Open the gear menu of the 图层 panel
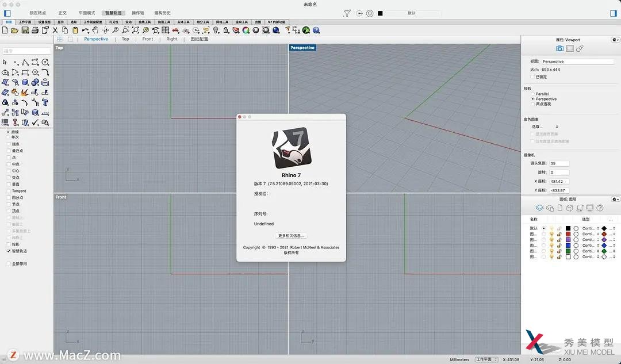This screenshot has height=364, width=621. (x=615, y=199)
